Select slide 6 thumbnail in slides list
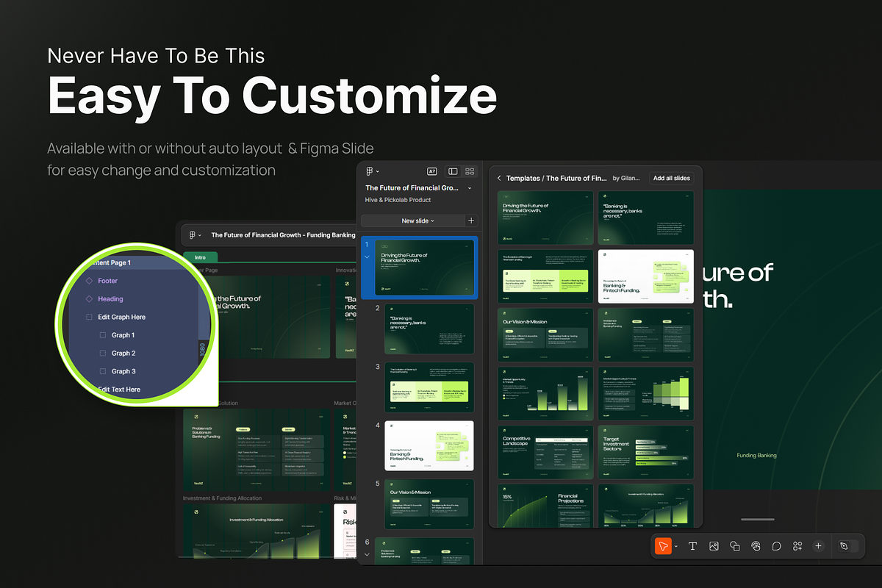Viewport: 882px width, 588px height. coord(424,551)
